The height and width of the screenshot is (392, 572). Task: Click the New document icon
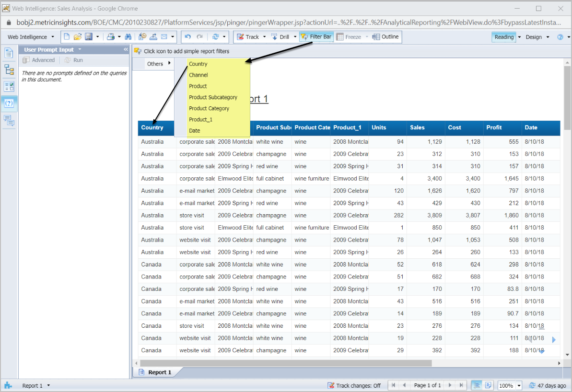point(67,37)
